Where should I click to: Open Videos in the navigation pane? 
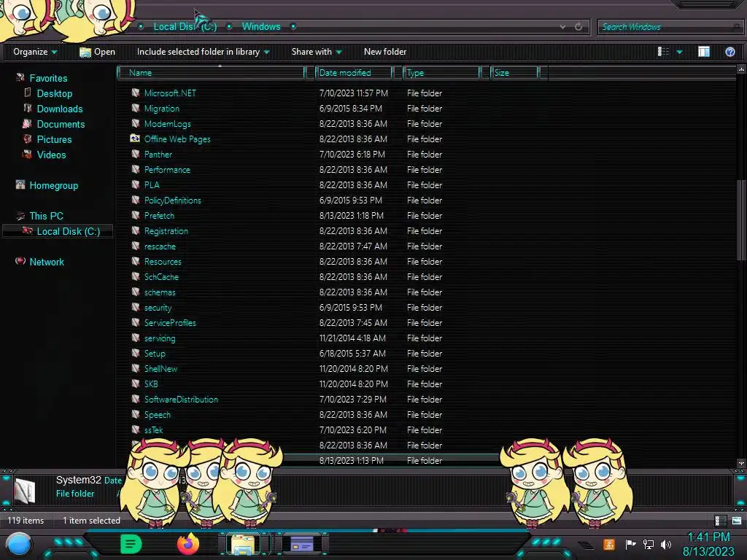tap(51, 155)
